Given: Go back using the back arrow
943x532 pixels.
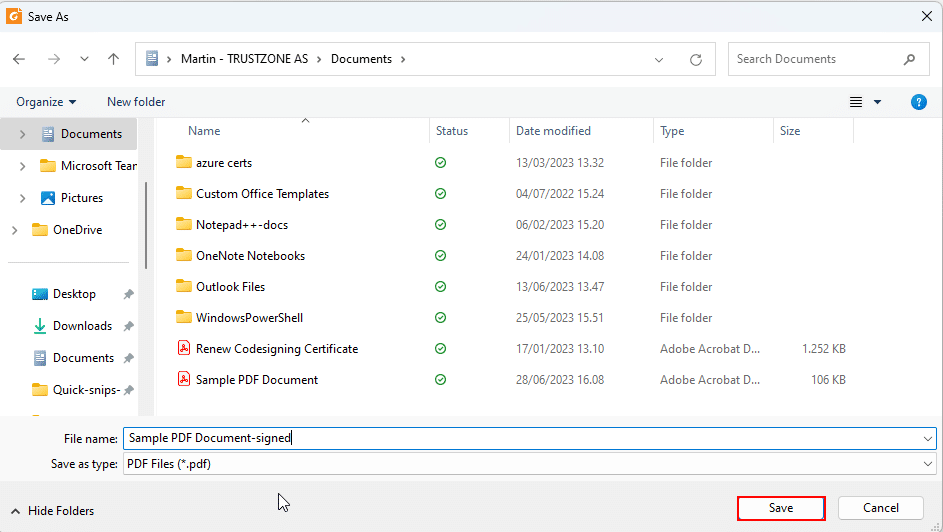Looking at the screenshot, I should tap(19, 59).
